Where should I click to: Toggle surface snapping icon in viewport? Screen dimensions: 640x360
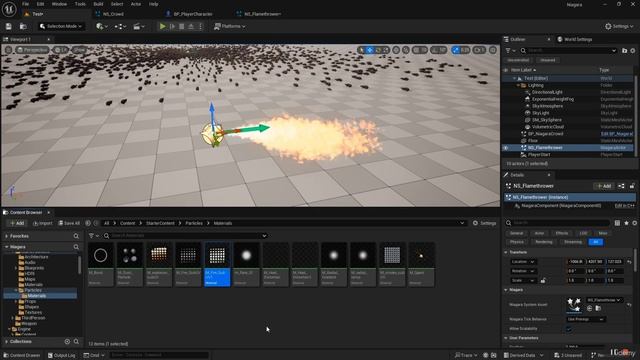click(x=406, y=50)
